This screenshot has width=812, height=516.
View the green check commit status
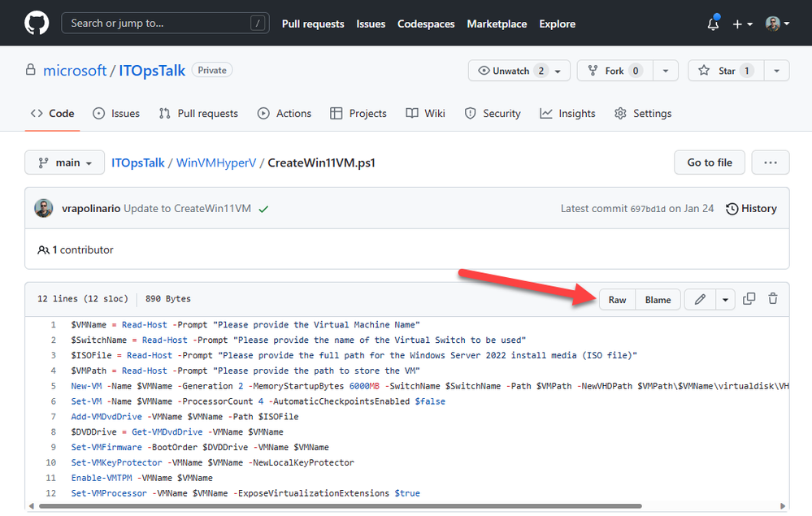263,209
